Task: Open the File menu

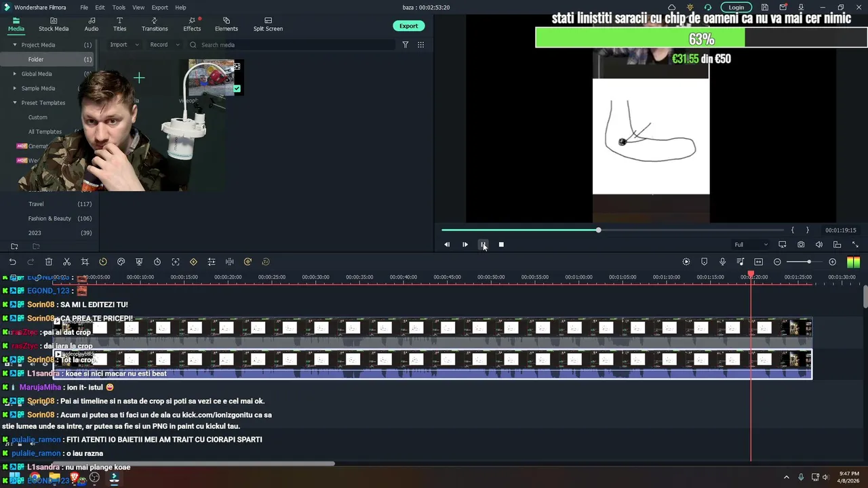Action: tap(84, 7)
